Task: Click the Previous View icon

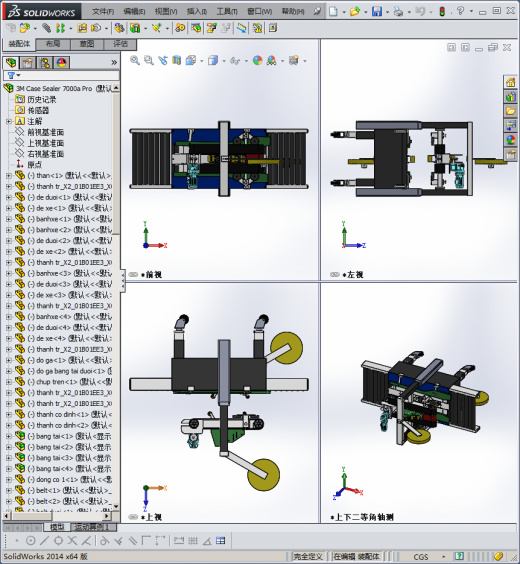Action: [163, 60]
